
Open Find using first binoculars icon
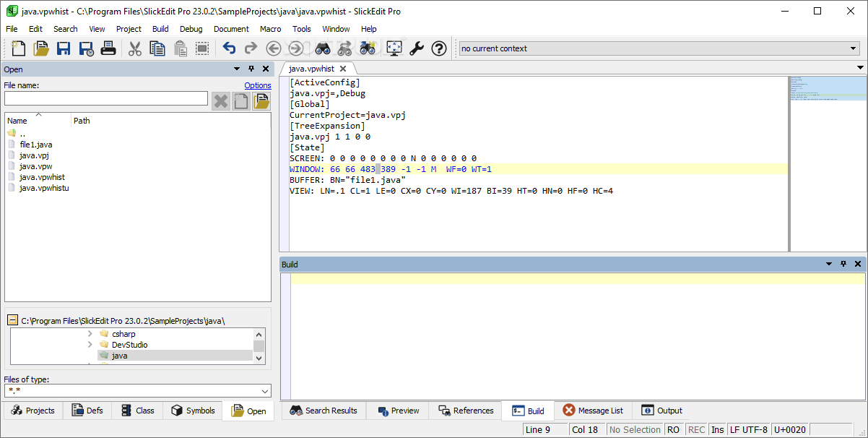(322, 48)
